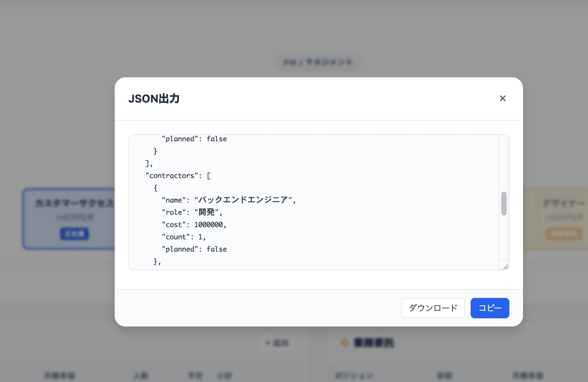Place cursor on the バックエンドエンジニア name line

pyautogui.click(x=228, y=200)
